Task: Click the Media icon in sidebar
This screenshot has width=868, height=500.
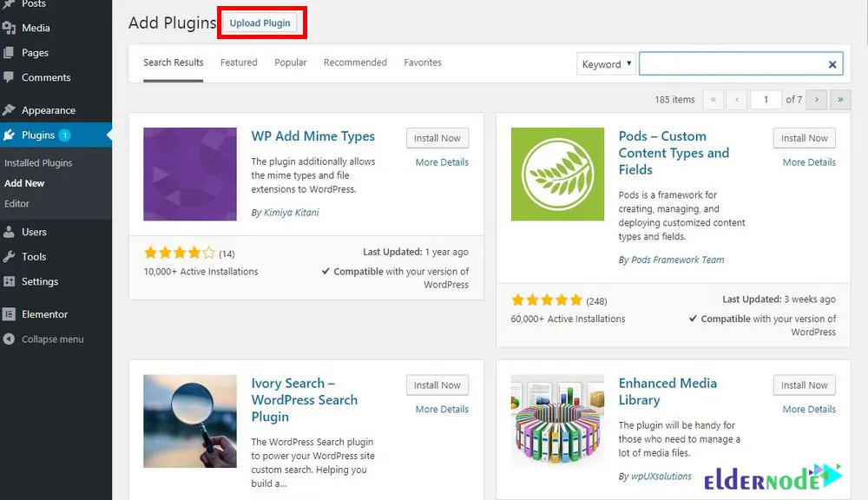Action: (x=10, y=28)
